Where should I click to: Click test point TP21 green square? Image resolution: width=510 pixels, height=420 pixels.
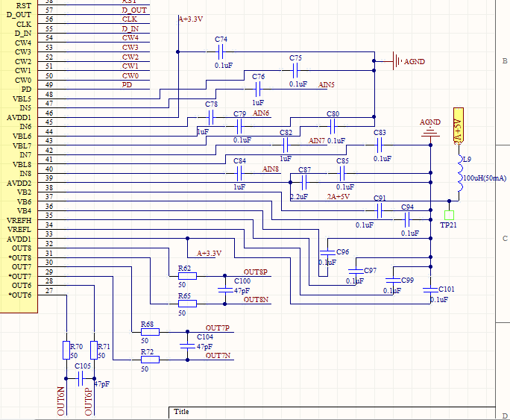(449, 216)
